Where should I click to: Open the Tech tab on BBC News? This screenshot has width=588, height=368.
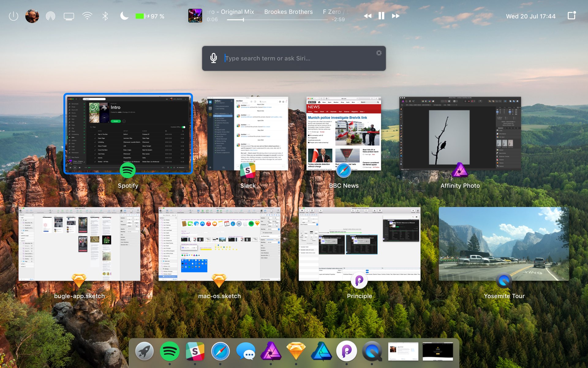[x=340, y=112]
